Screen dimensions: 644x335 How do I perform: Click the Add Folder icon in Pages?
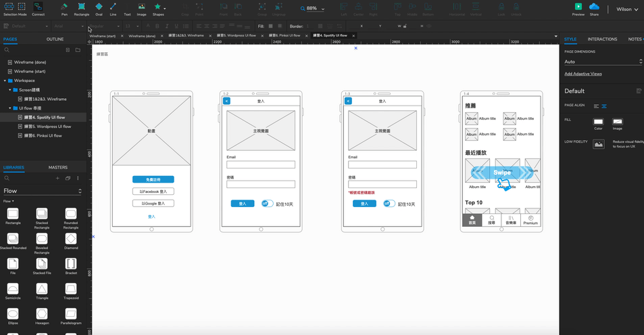(x=78, y=50)
